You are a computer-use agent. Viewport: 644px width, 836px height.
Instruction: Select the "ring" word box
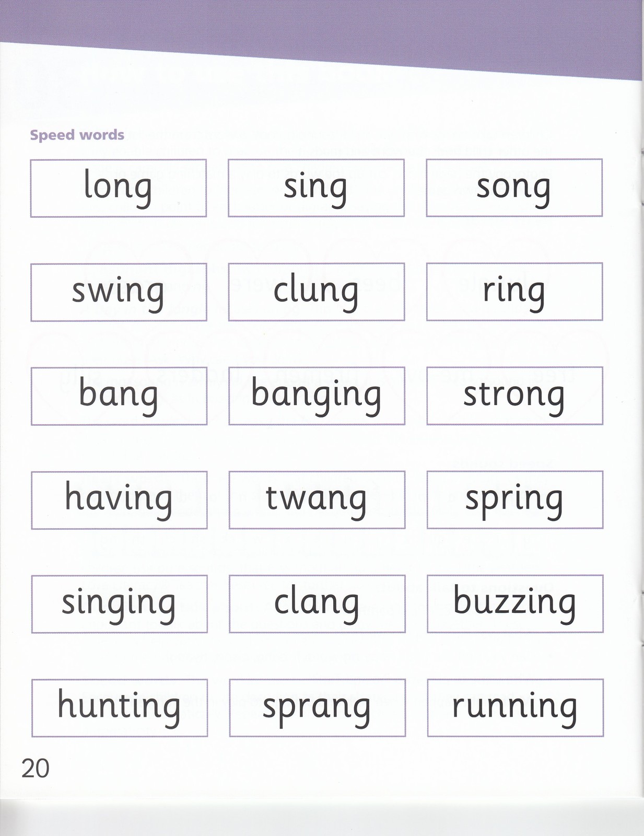point(514,292)
